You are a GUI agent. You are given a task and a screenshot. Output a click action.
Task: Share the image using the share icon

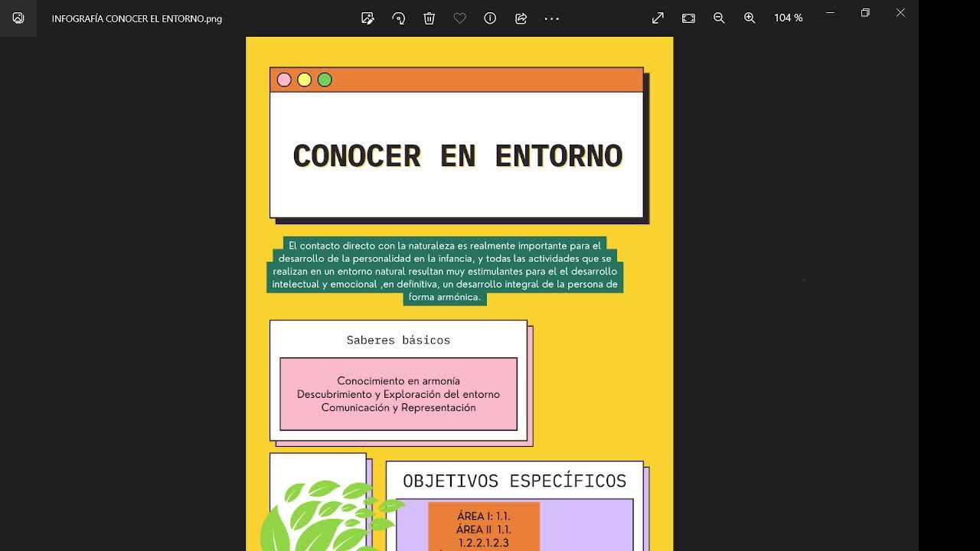tap(521, 18)
